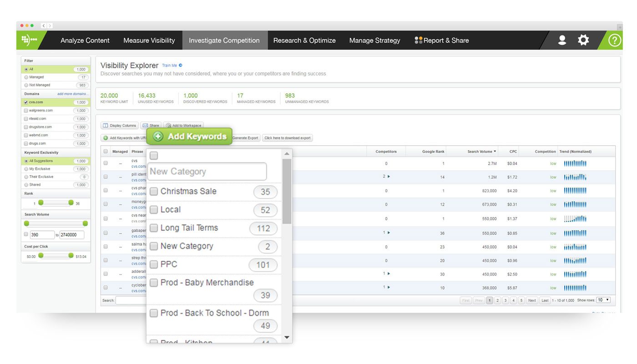
Task: Click the Display Columns button
Action: (x=119, y=126)
